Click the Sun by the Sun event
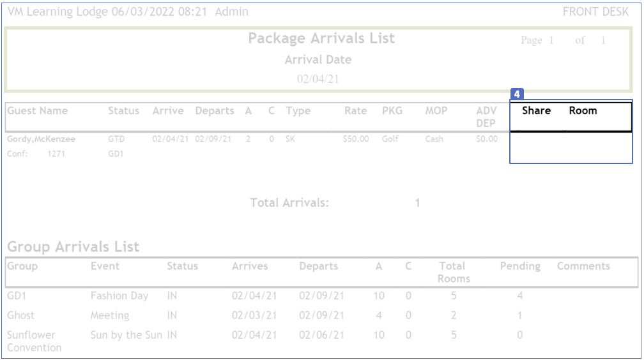644x360 pixels. pos(126,334)
